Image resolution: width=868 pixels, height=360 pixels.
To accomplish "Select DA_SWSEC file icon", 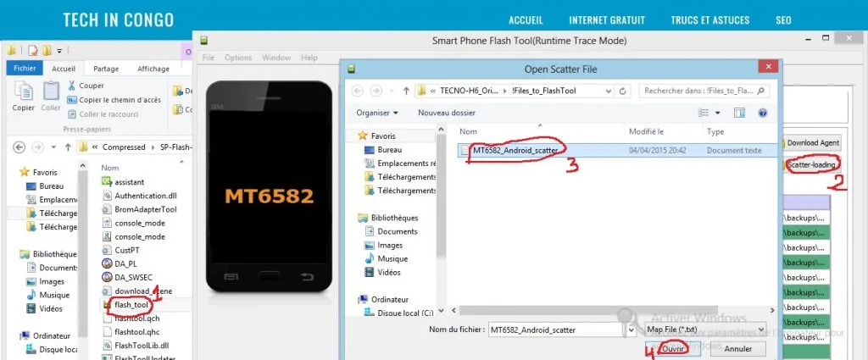I will click(107, 277).
